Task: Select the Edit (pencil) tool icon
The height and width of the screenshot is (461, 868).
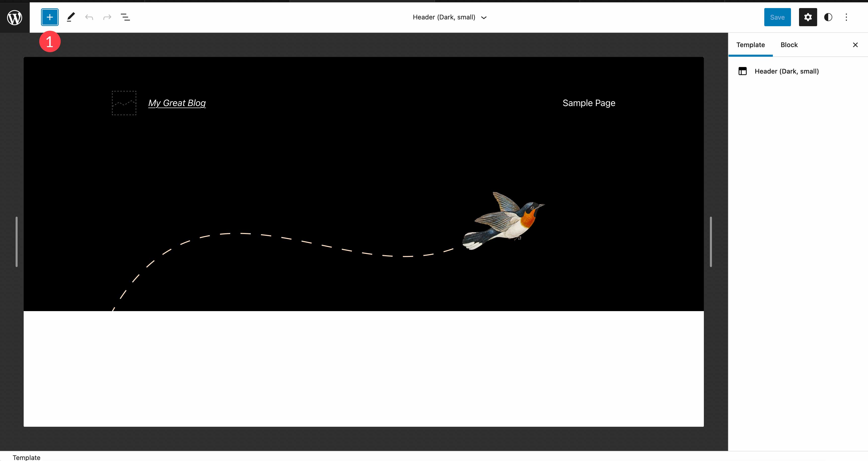Action: tap(70, 17)
